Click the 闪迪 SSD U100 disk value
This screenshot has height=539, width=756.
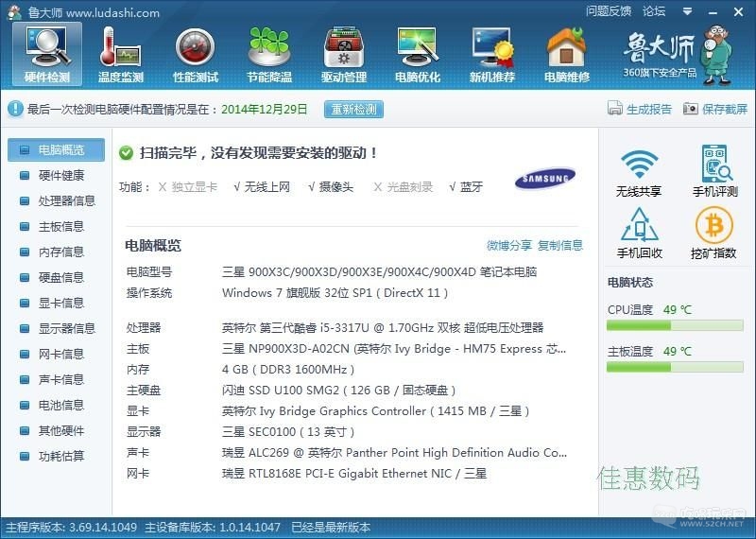pos(338,390)
